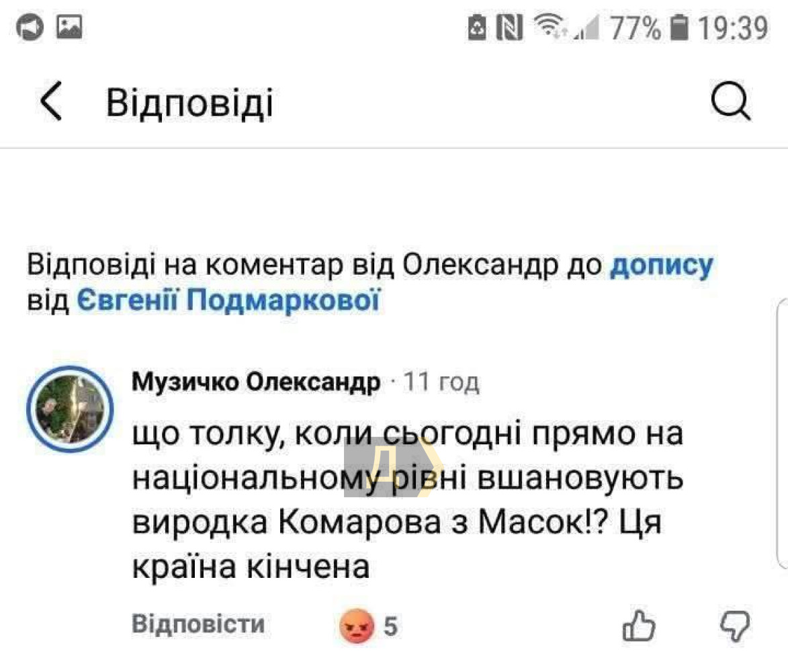The image size is (788, 672).
Task: Tap the round notification icon at top-left
Action: pyautogui.click(x=30, y=28)
